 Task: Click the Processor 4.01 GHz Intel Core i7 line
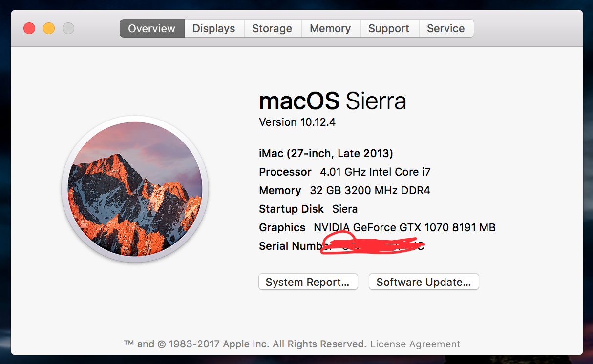[345, 172]
